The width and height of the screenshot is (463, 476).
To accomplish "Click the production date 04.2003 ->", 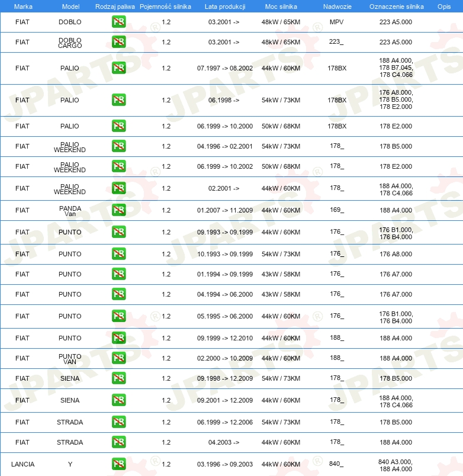I will tap(224, 442).
